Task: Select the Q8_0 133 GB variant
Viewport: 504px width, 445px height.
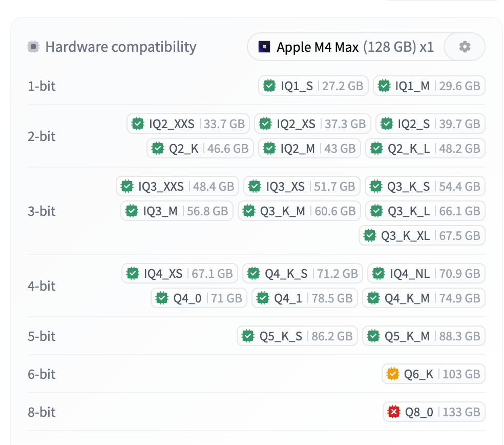Action: pyautogui.click(x=434, y=412)
